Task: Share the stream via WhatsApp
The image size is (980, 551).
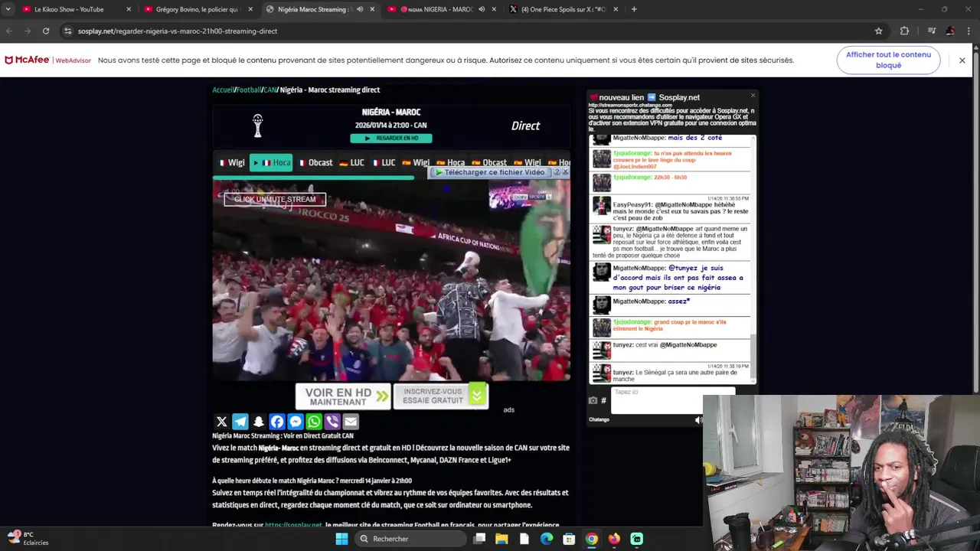Action: tap(314, 422)
